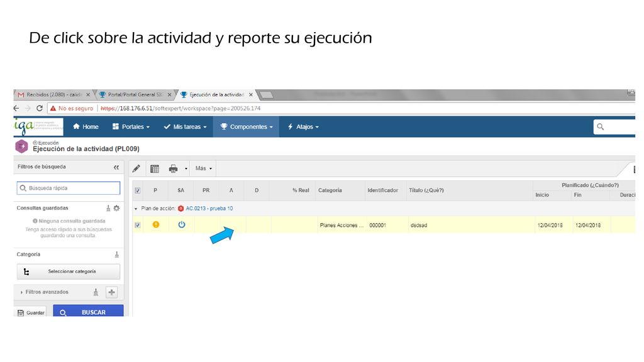The width and height of the screenshot is (644, 362).
Task: Close the Recibidos Gmail tab
Action: tap(88, 94)
